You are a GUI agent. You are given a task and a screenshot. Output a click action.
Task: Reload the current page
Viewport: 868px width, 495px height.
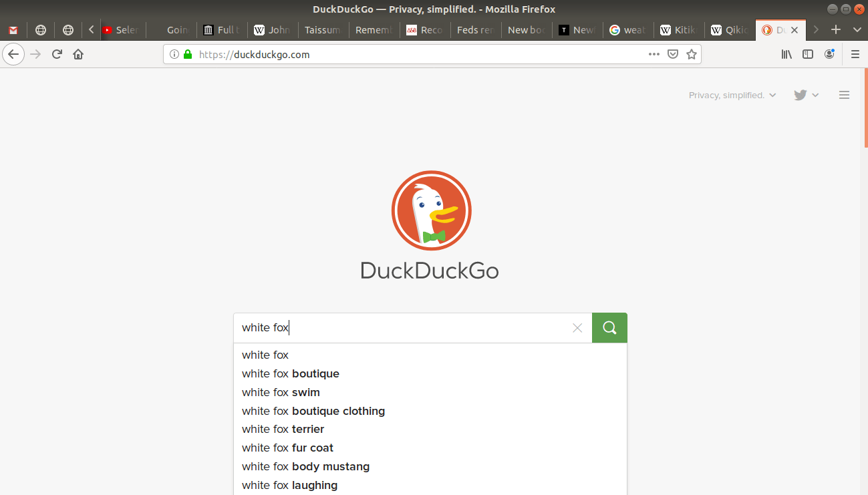(57, 54)
